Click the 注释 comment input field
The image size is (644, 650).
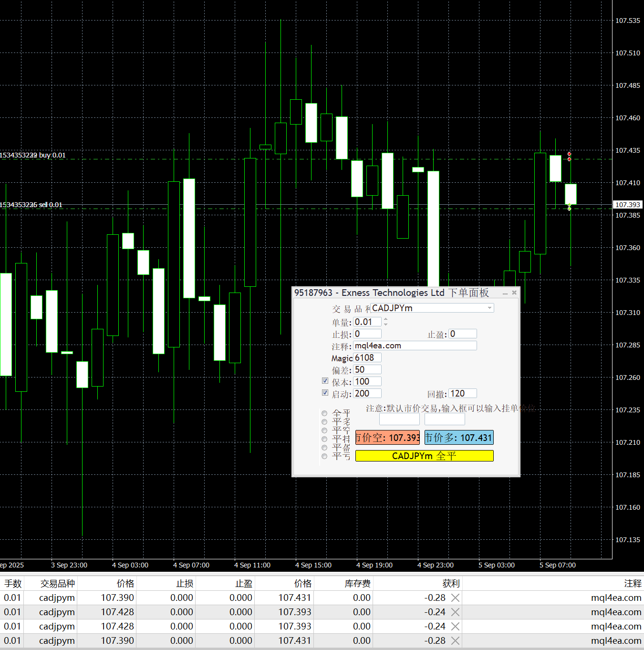[415, 346]
